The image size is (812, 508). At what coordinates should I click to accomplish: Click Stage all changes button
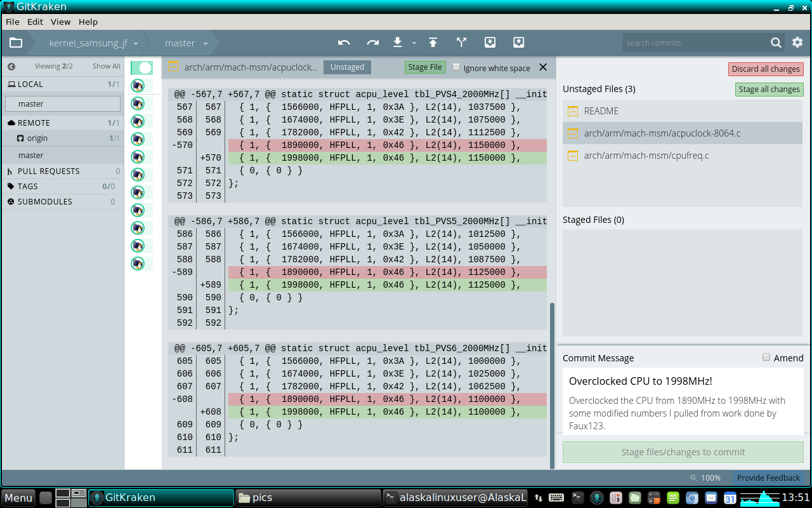click(769, 90)
